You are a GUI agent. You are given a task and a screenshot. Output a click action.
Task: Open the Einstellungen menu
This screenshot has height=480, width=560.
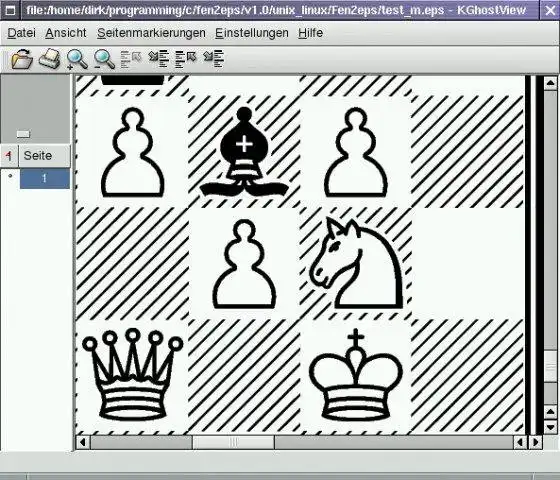pos(252,33)
